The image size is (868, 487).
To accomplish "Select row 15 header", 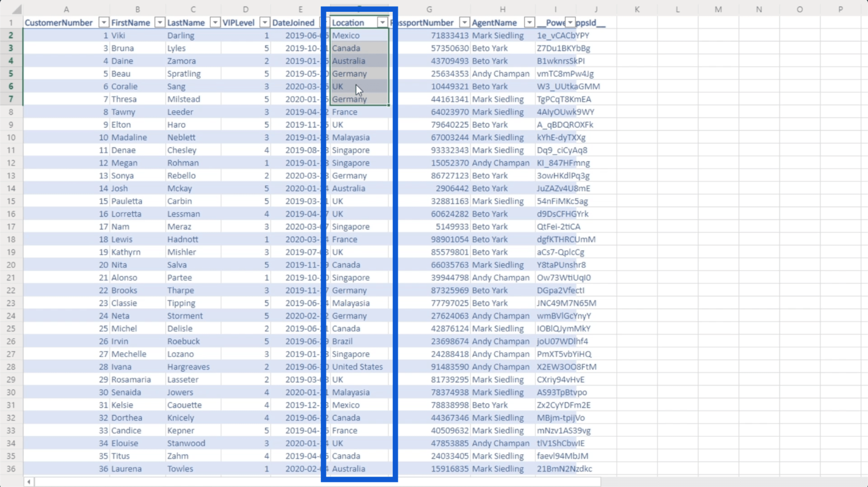I will [x=11, y=201].
